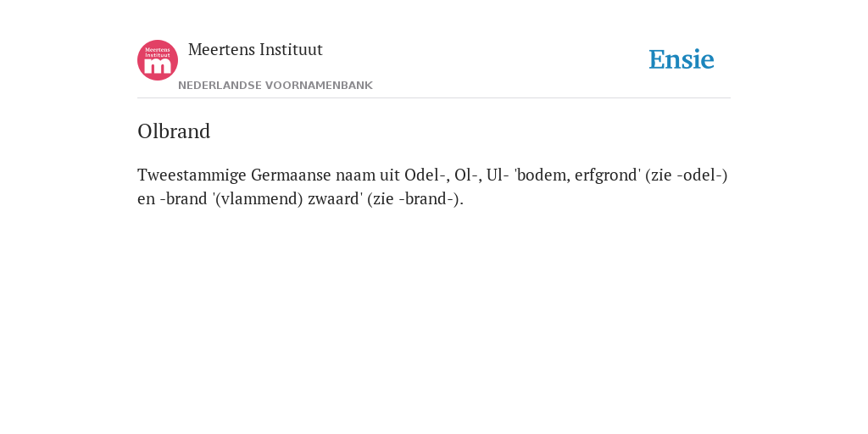
Task: Follow the '(zie -odel-)' reference
Action: point(687,175)
